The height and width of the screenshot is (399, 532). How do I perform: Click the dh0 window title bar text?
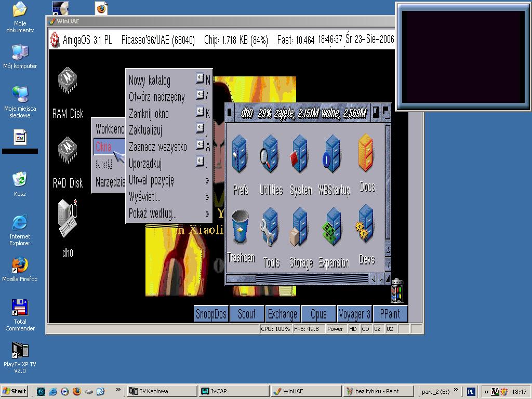pos(303,113)
